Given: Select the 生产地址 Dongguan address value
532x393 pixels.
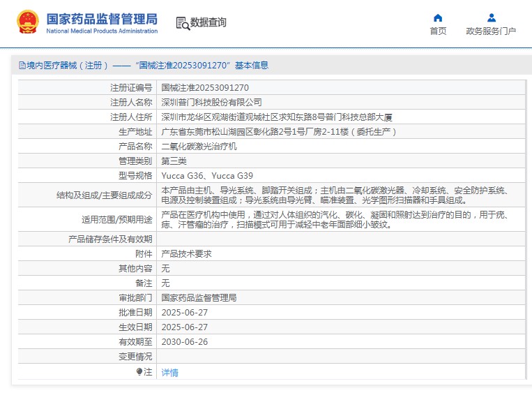Looking at the screenshot, I should [x=279, y=132].
